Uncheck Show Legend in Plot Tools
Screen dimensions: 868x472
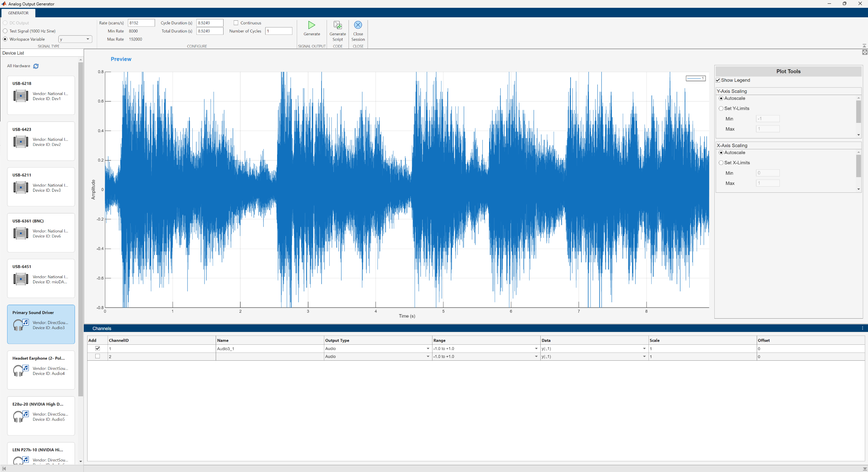click(718, 80)
